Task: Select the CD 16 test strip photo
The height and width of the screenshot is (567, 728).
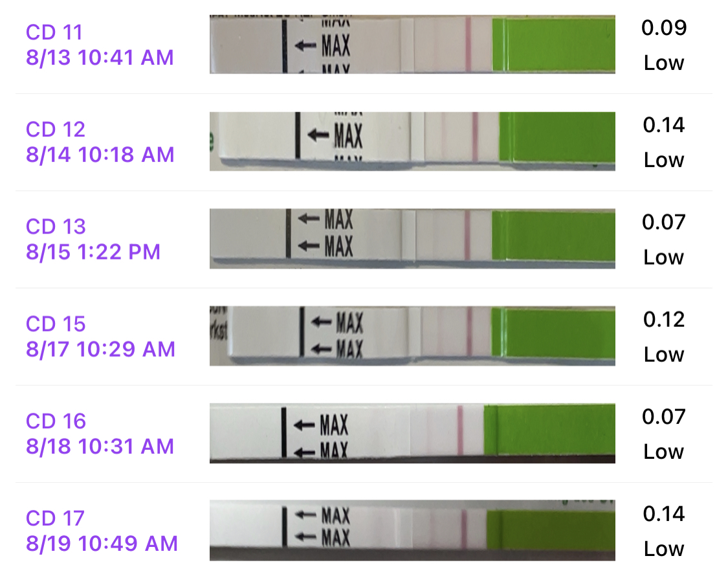Action: pyautogui.click(x=412, y=433)
